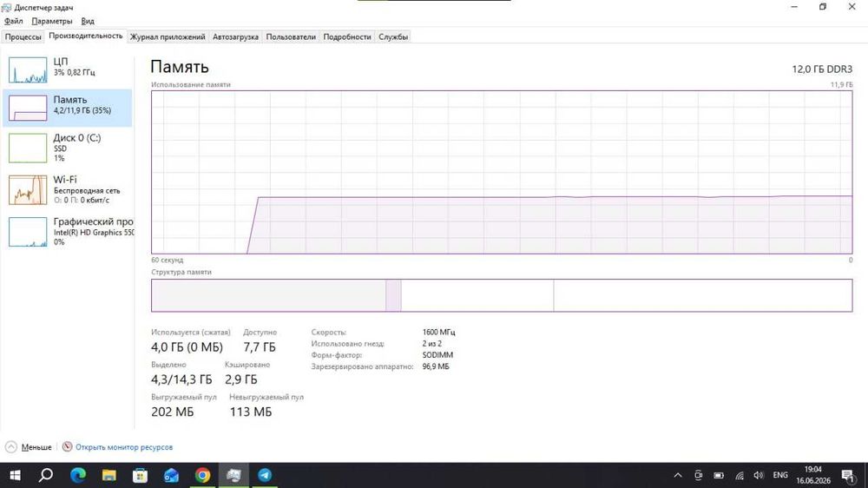Click the 2,9 ГБ cached value
The width and height of the screenshot is (868, 488).
tap(240, 379)
